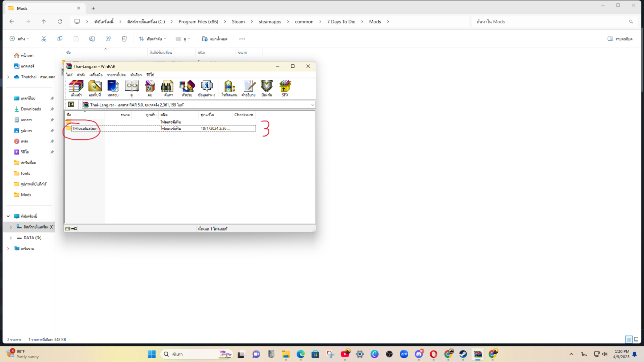Image resolution: width=644 pixels, height=362 pixels.
Task: Expand the Network (เครือข่าย) tree node
Action: click(8, 248)
